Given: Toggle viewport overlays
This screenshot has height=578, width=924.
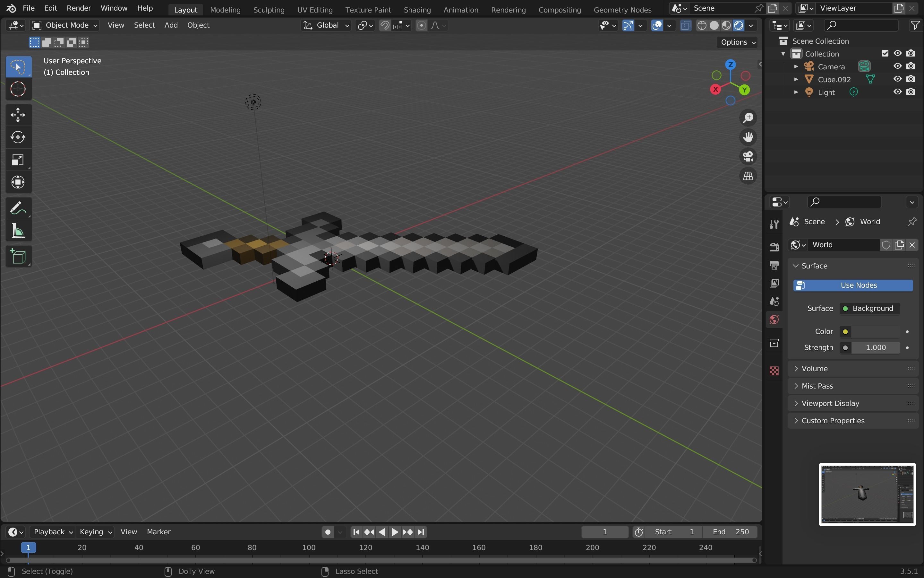Looking at the screenshot, I should pos(657,25).
